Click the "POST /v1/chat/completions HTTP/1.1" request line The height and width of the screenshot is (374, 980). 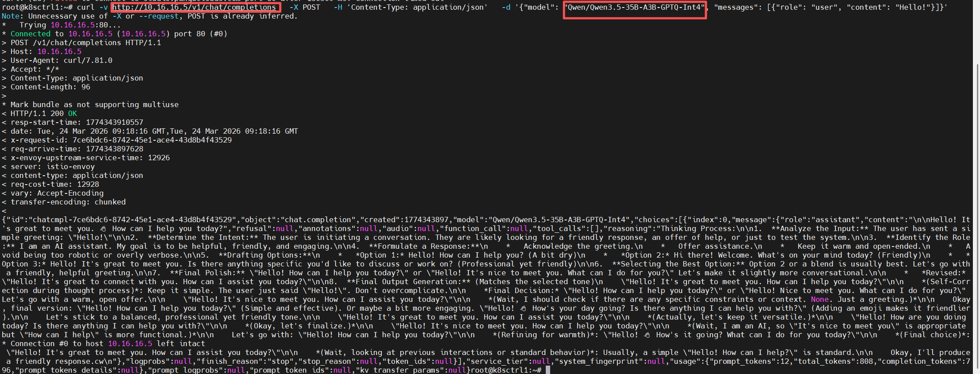(x=85, y=43)
